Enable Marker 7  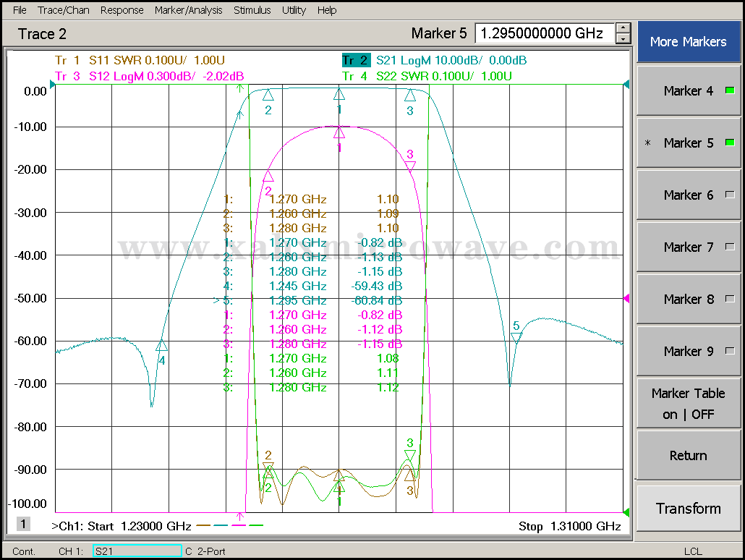click(x=688, y=247)
